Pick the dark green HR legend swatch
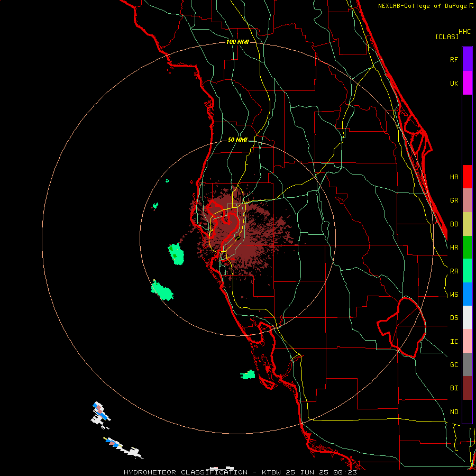Viewport: 476px width, 476px height. point(467,248)
